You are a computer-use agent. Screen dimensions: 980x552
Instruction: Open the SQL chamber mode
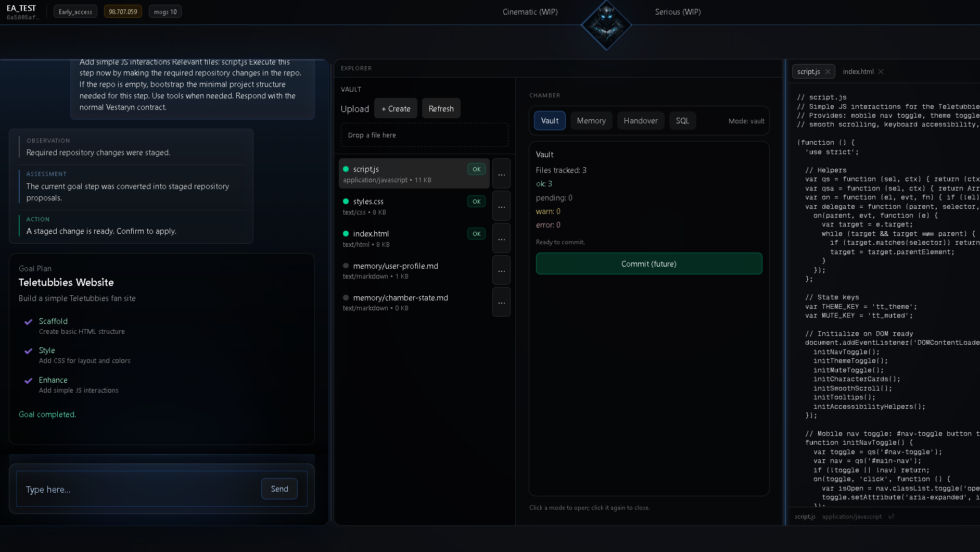pyautogui.click(x=682, y=121)
